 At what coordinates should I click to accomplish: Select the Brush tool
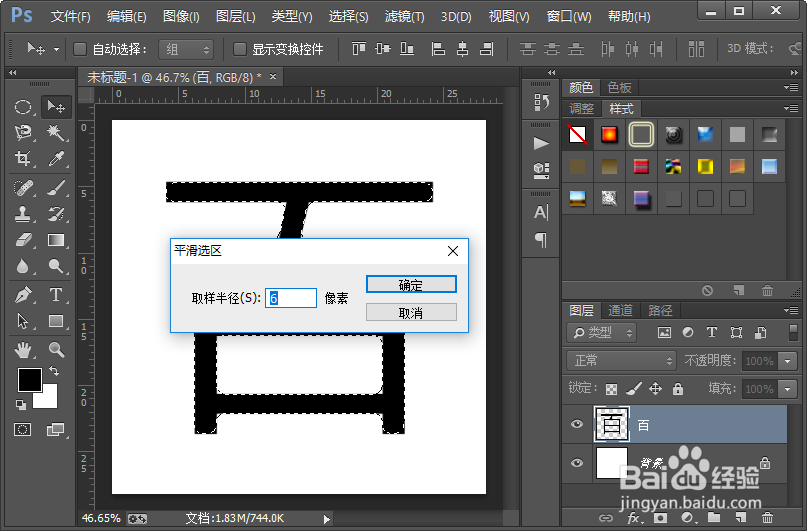pyautogui.click(x=56, y=188)
